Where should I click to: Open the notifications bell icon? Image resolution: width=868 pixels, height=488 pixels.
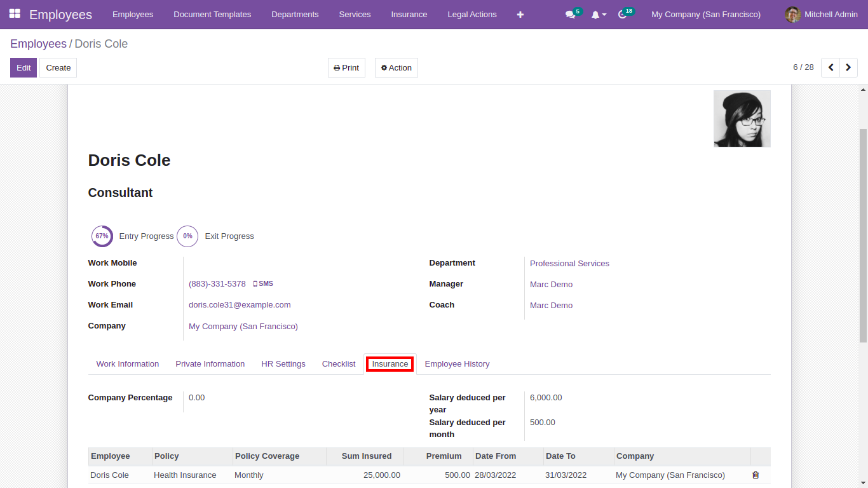coord(594,14)
